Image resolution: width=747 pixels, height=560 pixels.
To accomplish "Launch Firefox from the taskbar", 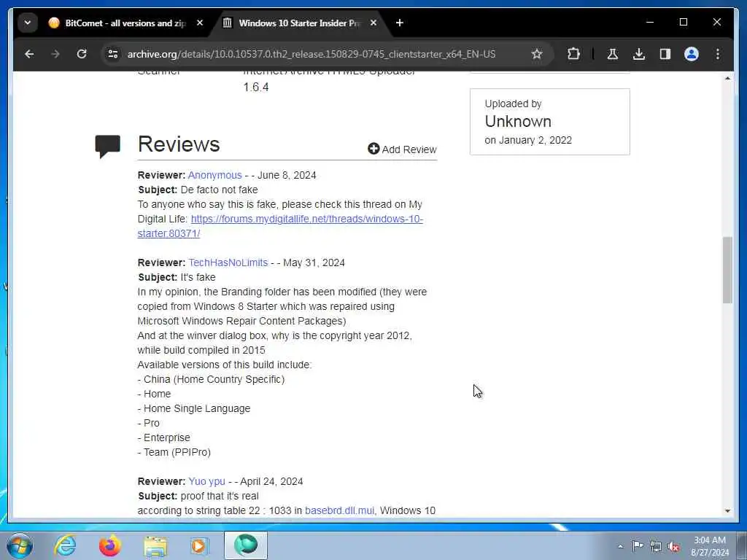I will pos(109,545).
